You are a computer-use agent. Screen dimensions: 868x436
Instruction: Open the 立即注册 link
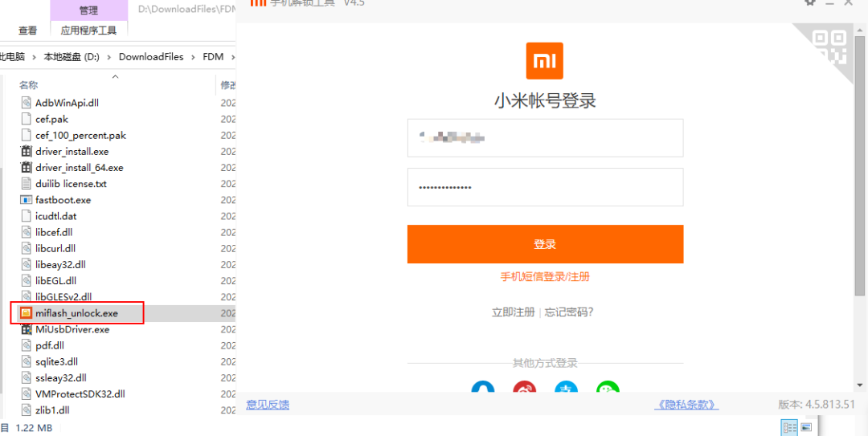pyautogui.click(x=513, y=312)
